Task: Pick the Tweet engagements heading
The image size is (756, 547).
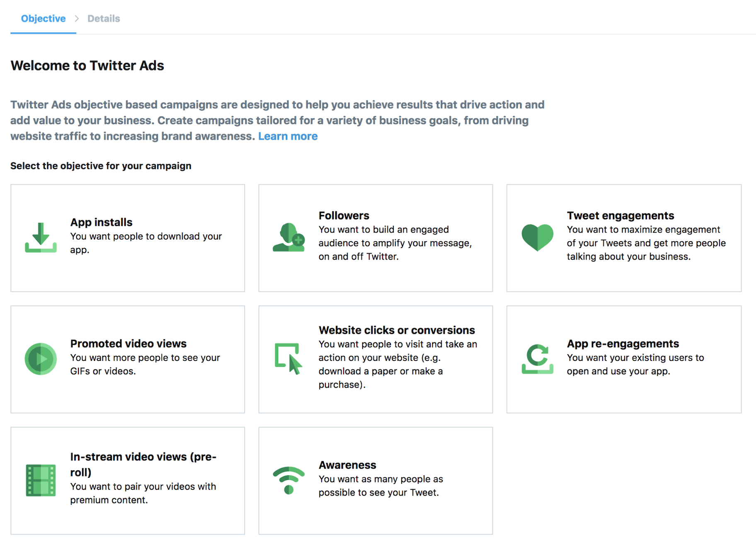Action: coord(620,216)
